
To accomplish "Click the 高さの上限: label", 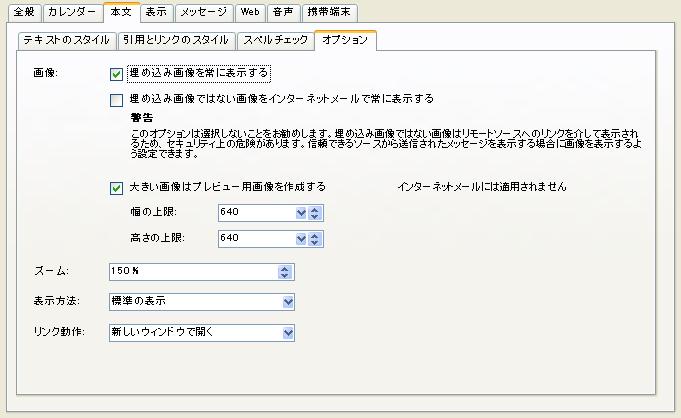I will (x=157, y=238).
